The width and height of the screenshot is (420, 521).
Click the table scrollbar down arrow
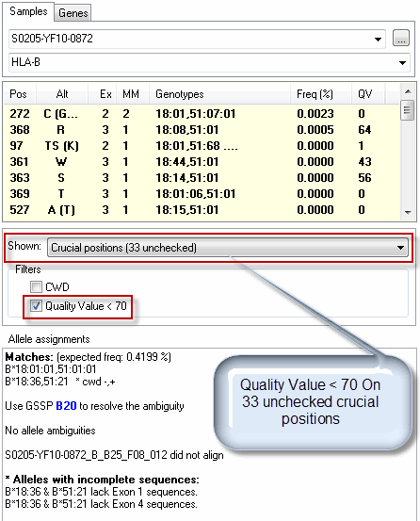(408, 213)
